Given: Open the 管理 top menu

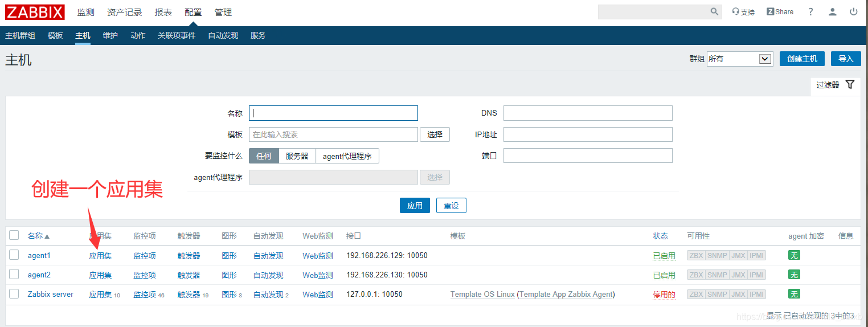Looking at the screenshot, I should click(223, 12).
